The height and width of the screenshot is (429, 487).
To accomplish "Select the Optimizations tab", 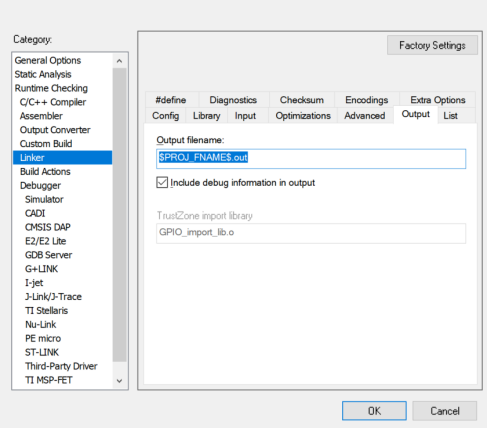I will [303, 116].
